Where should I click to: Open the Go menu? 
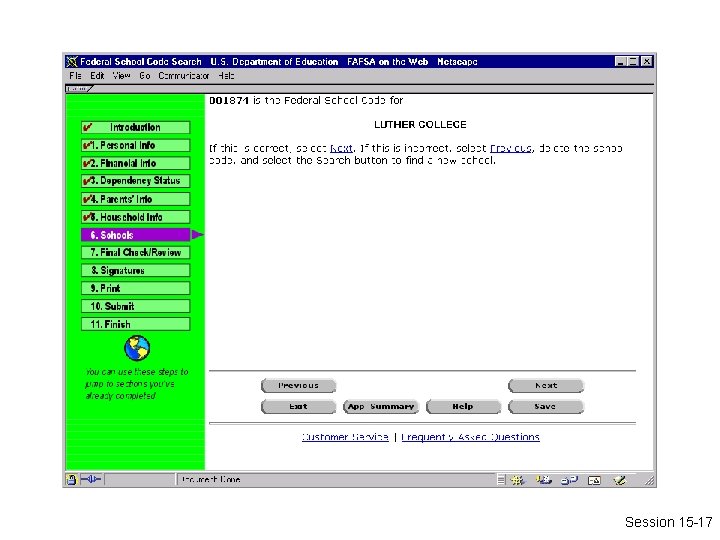click(145, 76)
